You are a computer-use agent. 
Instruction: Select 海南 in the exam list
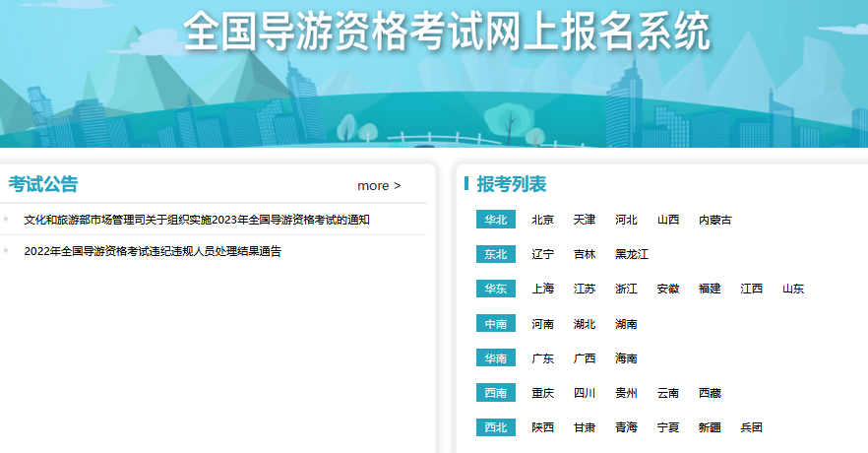coord(626,358)
